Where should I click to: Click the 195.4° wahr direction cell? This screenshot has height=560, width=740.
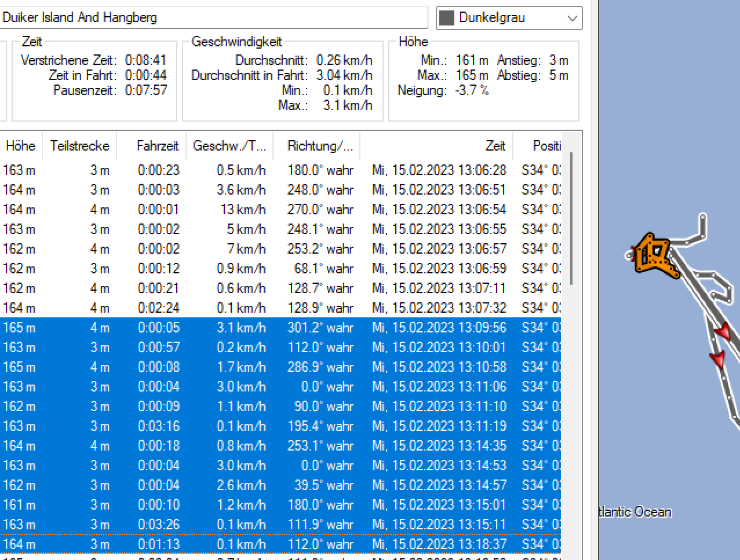click(320, 426)
